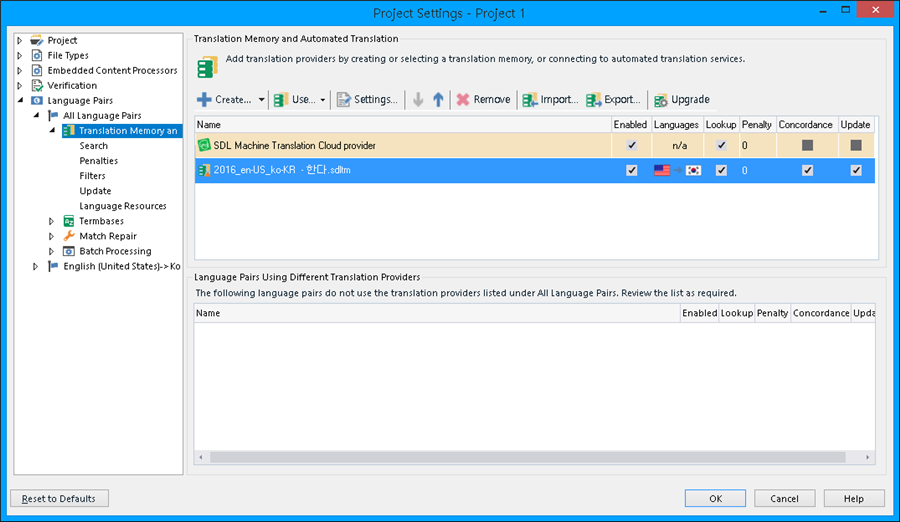This screenshot has width=900, height=522.
Task: Collapse the Translation Memory node
Action: pyautogui.click(x=52, y=130)
